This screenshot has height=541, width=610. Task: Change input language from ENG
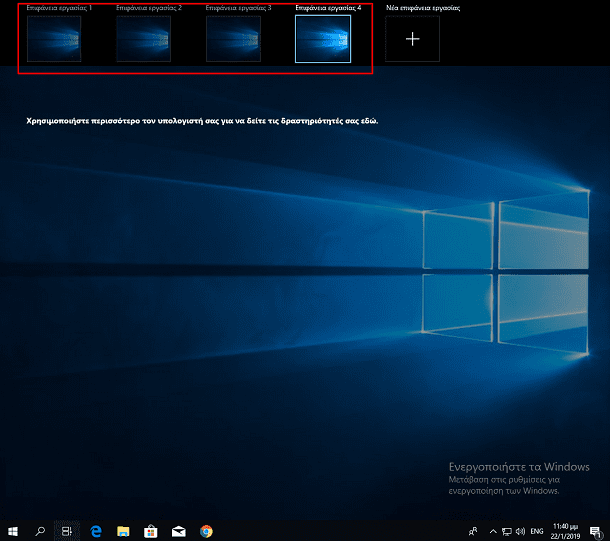click(x=537, y=531)
